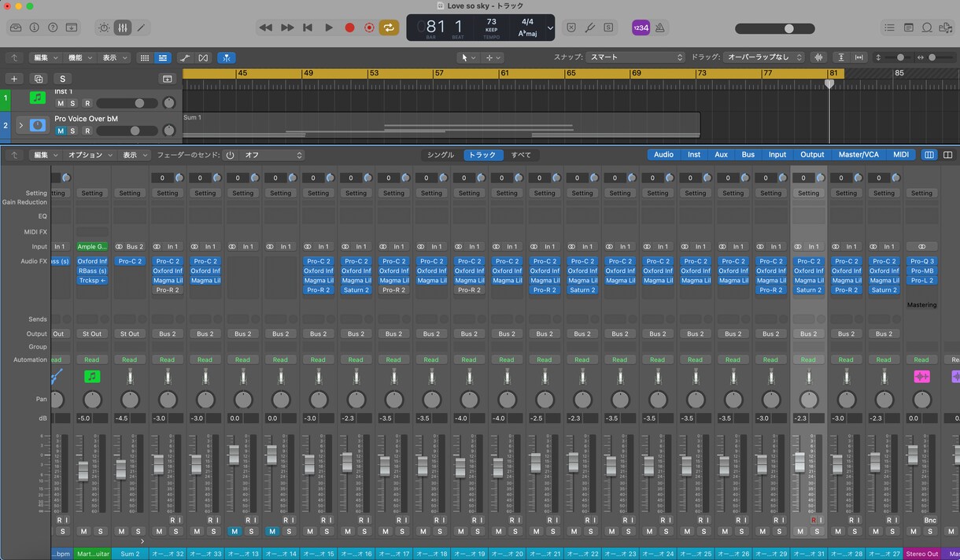Screen dimensions: 960x560
Task: Open the スナップ スマート dropdown
Action: tap(636, 57)
